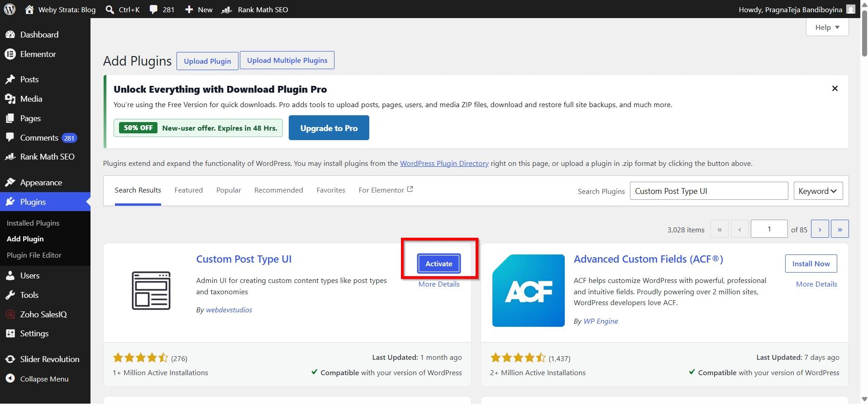Click the Pages icon in sidebar

pyautogui.click(x=10, y=118)
